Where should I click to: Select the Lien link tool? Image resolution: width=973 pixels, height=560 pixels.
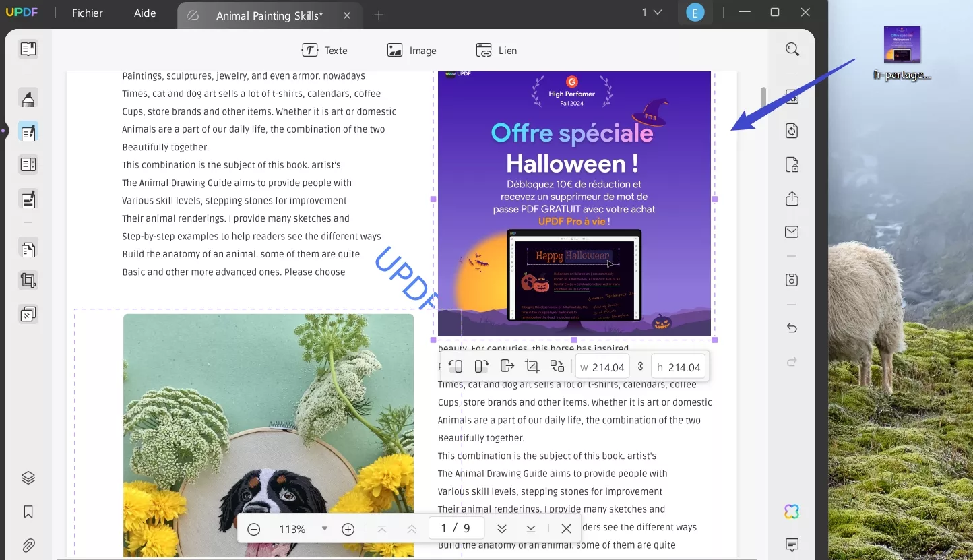(x=496, y=50)
